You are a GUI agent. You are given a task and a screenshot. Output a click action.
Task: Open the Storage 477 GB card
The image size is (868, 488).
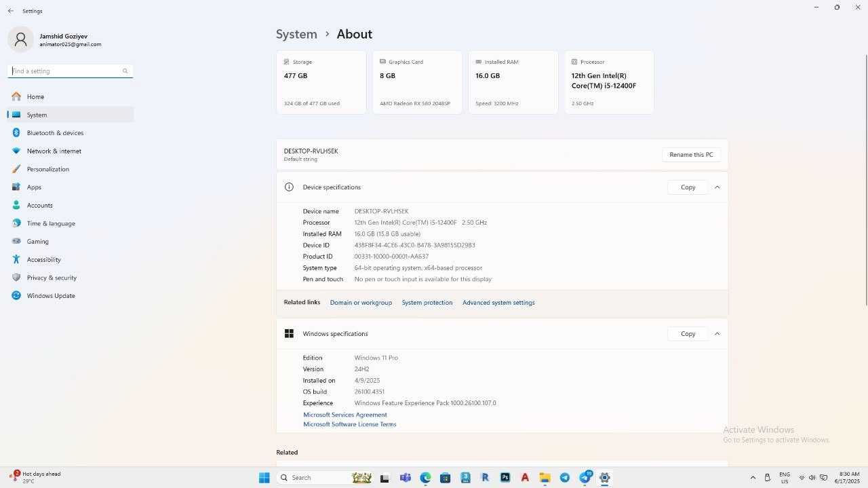(x=321, y=82)
